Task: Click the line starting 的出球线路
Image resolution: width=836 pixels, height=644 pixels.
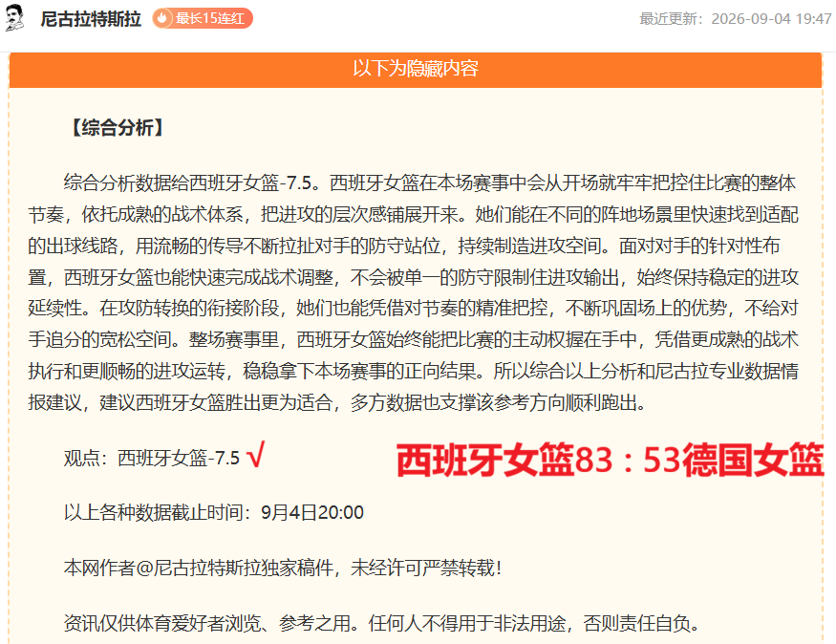Action: 404,246
